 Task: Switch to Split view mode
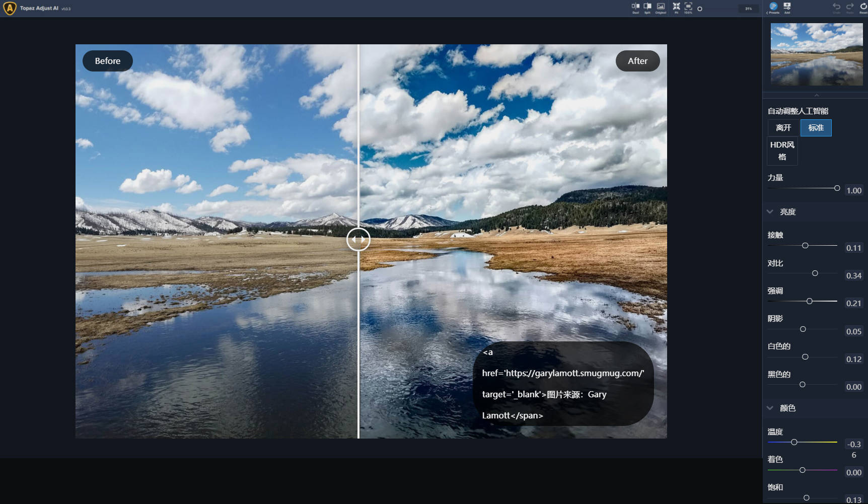647,8
